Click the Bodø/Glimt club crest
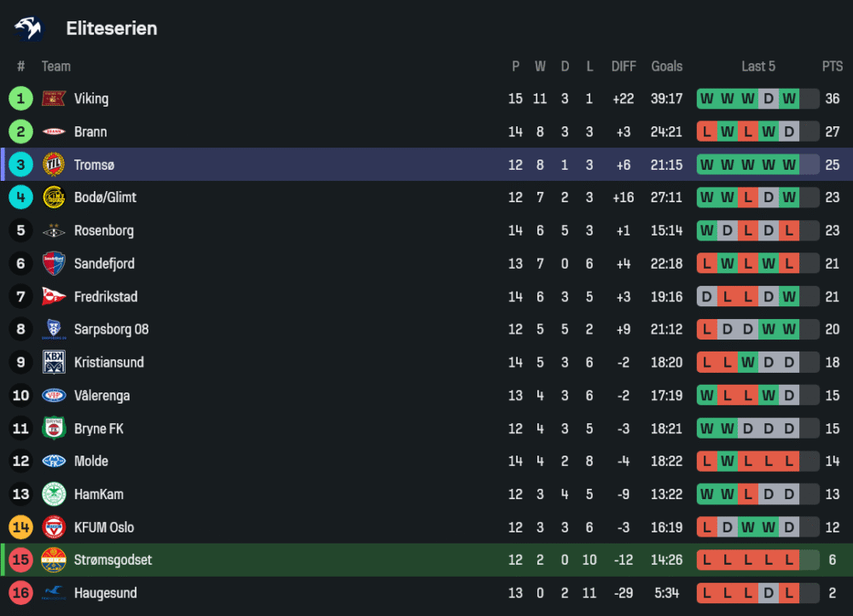 coord(54,198)
